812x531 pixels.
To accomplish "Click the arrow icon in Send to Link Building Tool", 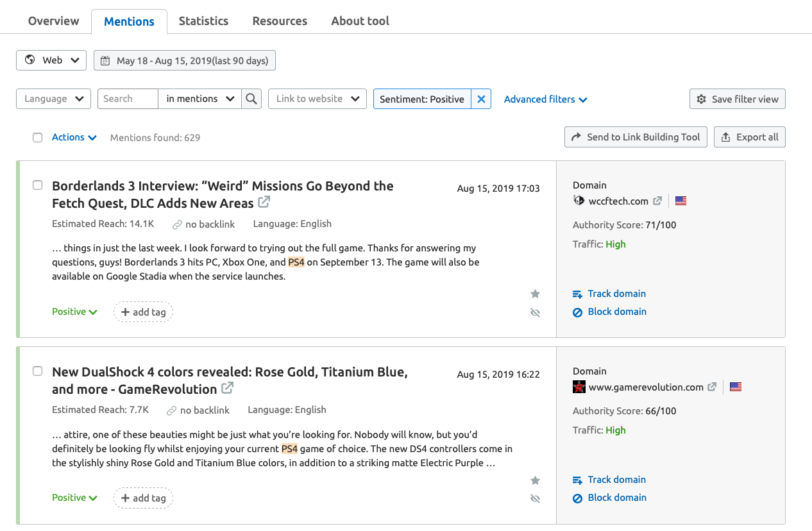I will (x=575, y=137).
